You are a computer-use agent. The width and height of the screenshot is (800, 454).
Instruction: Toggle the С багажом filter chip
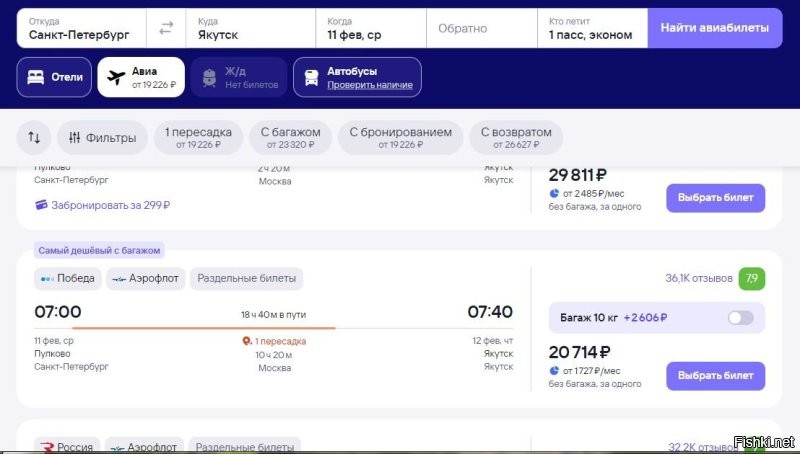click(x=291, y=138)
